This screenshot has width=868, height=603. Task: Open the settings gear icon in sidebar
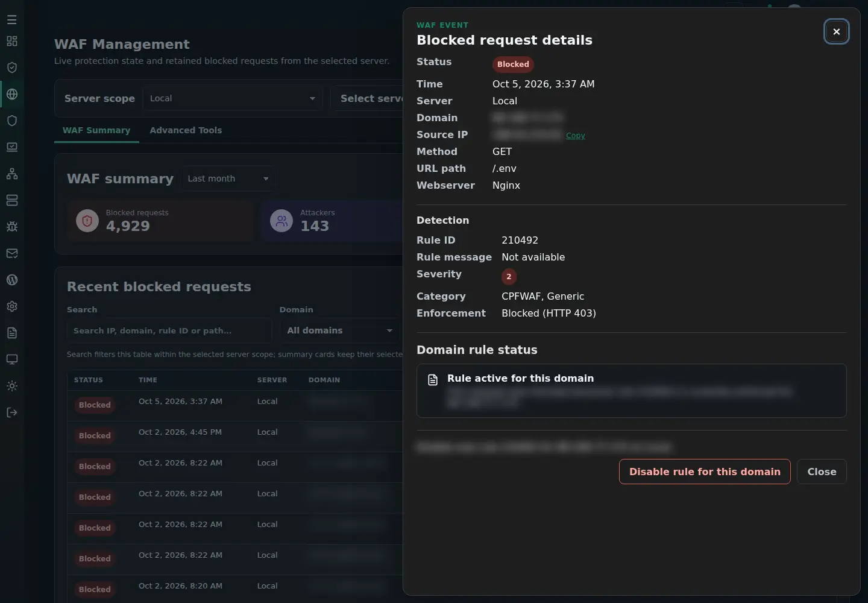tap(12, 306)
